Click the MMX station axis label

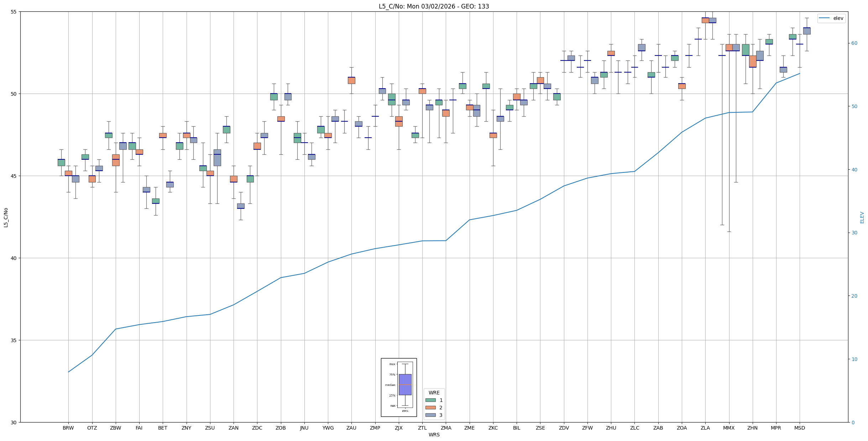(x=728, y=428)
